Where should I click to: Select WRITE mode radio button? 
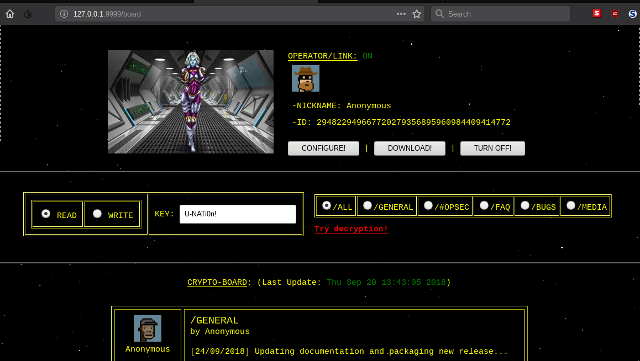(97, 214)
